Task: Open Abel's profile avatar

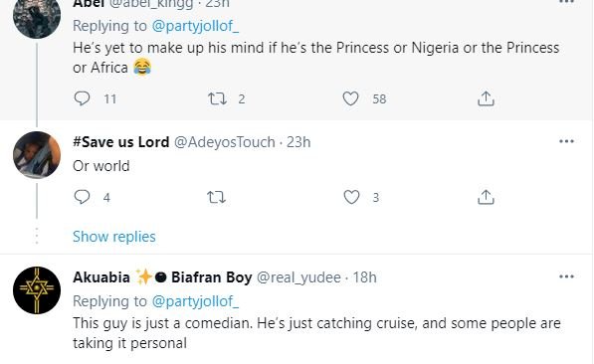Action: 37,15
